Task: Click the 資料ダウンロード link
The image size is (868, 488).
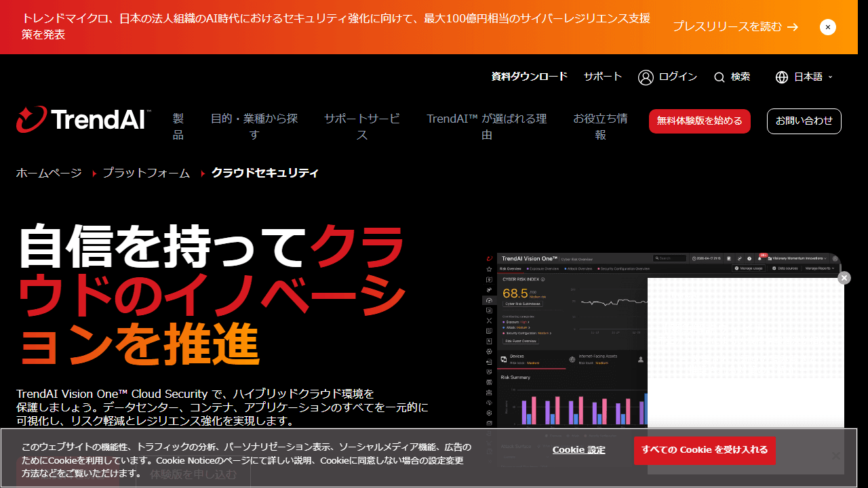Action: [x=530, y=77]
